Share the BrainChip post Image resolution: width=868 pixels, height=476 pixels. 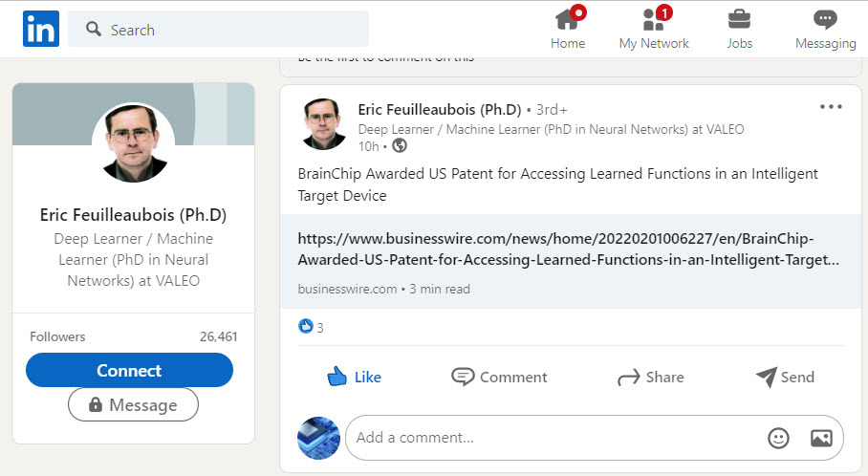[650, 377]
